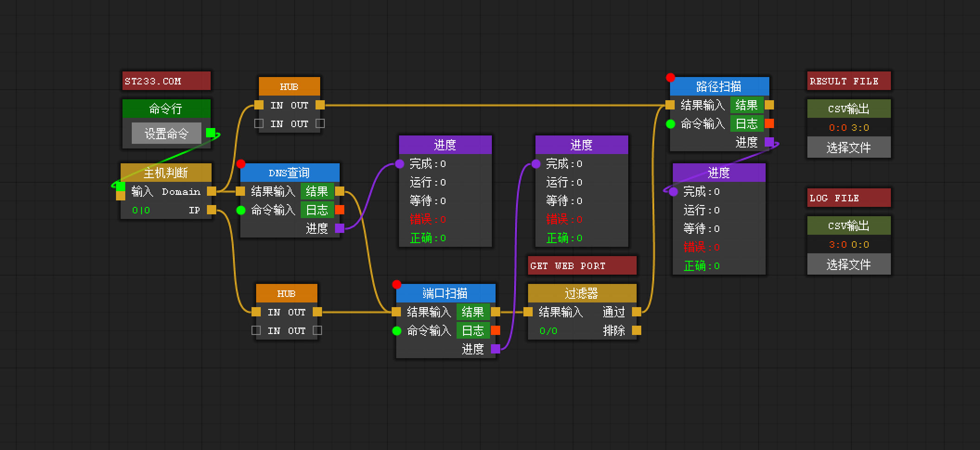980x450 pixels.
Task: Select the 主机判断 node title bar
Action: [166, 173]
